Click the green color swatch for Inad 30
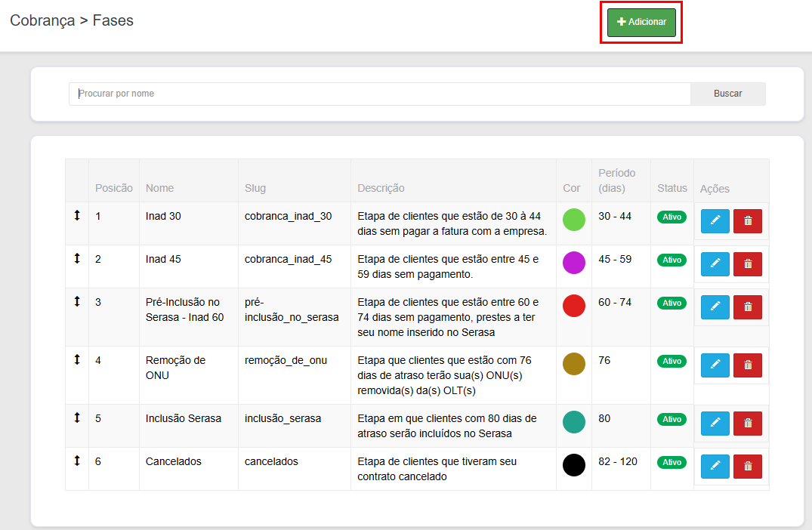 coord(574,220)
